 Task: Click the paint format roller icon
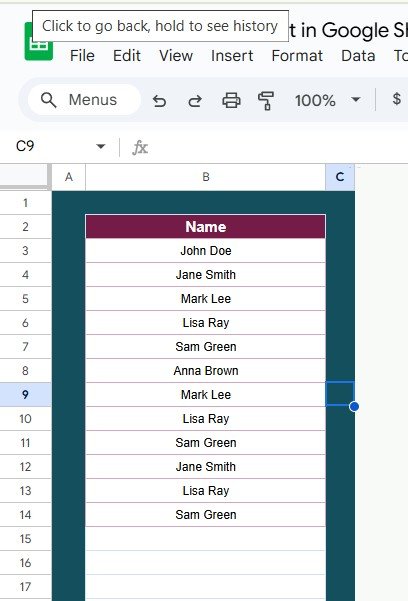coord(266,101)
